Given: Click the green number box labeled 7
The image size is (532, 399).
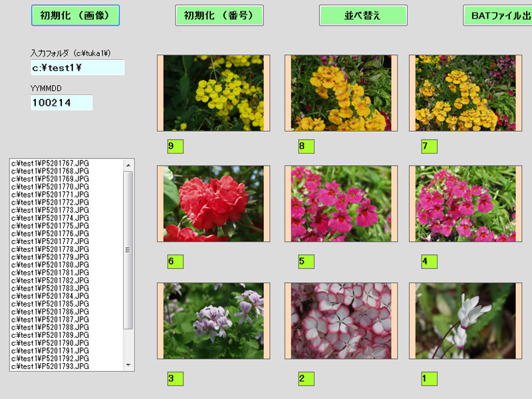Looking at the screenshot, I should click(429, 146).
